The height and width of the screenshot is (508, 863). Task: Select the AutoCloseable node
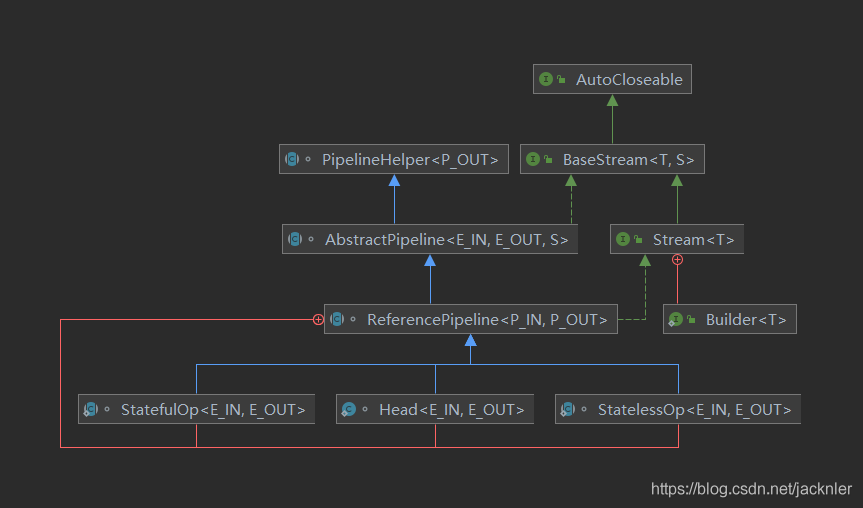click(x=612, y=79)
